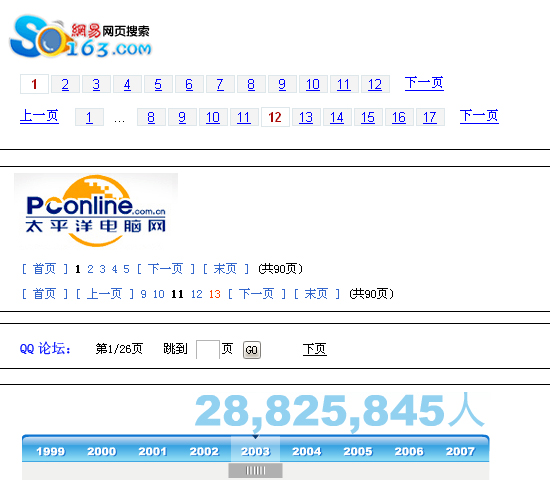The image size is (550, 500).
Task: Click 下一页 link after page 17
Action: pos(479,116)
